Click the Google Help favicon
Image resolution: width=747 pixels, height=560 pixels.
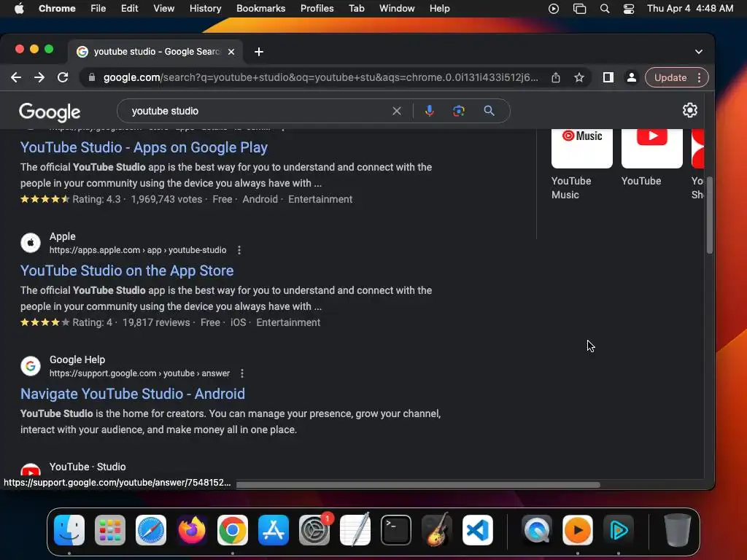click(x=31, y=366)
